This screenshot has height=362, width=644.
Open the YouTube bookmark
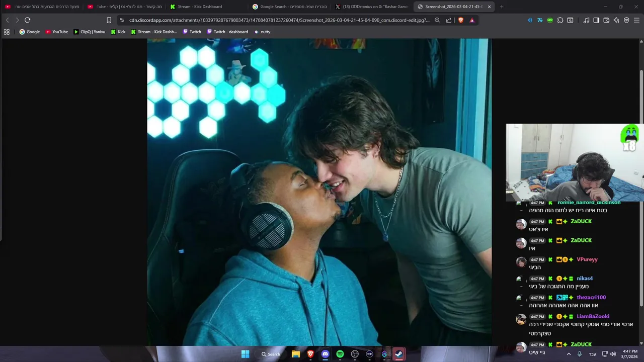point(57,32)
